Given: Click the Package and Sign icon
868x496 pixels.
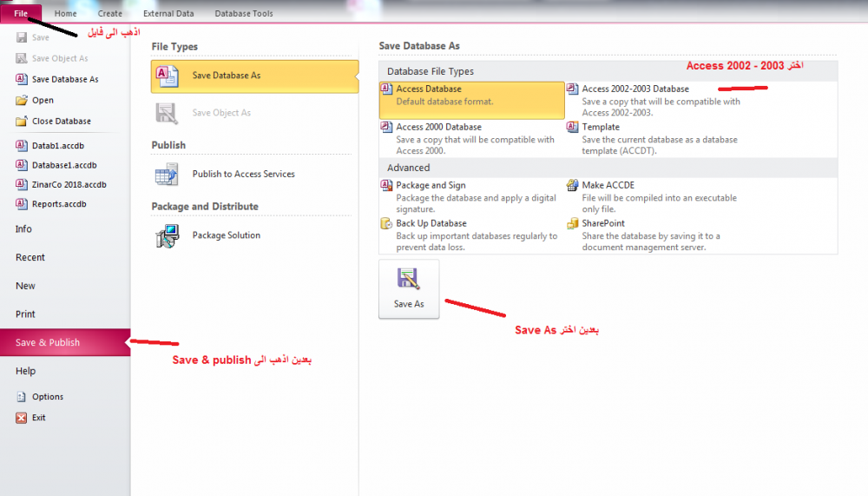Looking at the screenshot, I should (387, 185).
